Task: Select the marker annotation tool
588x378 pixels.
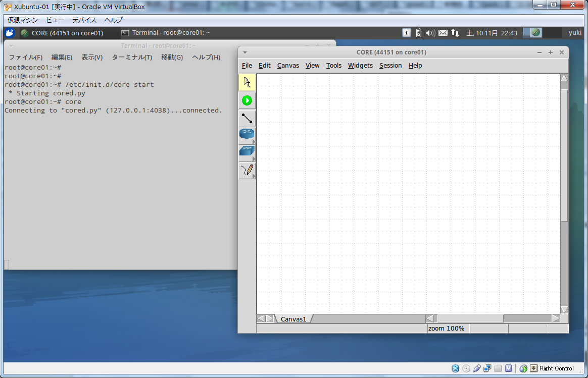Action: (x=247, y=171)
